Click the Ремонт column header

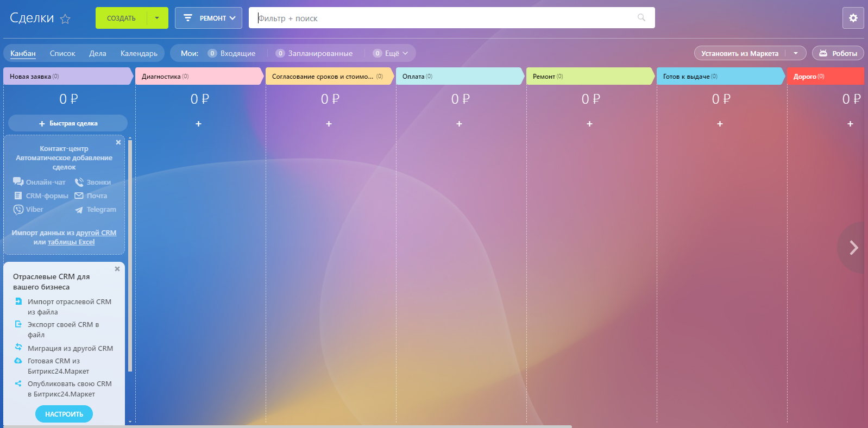[x=590, y=76]
